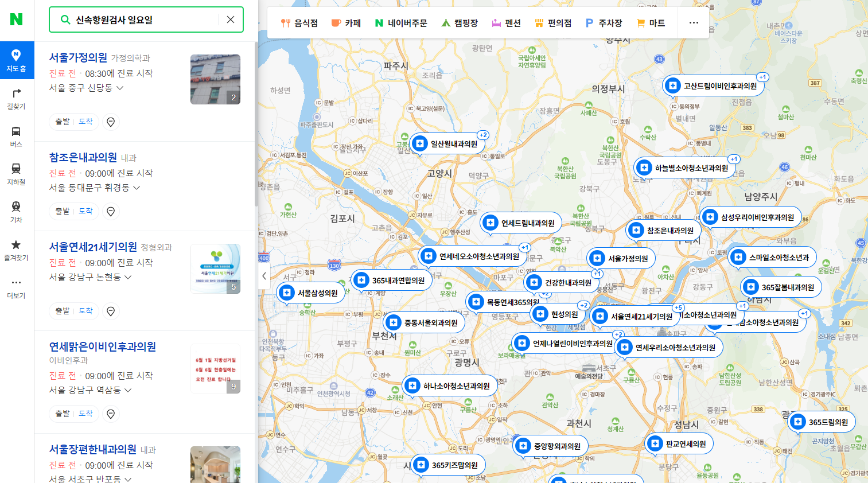This screenshot has height=483, width=868.
Task: Select 서울삼성의원 map marker
Action: (310, 293)
